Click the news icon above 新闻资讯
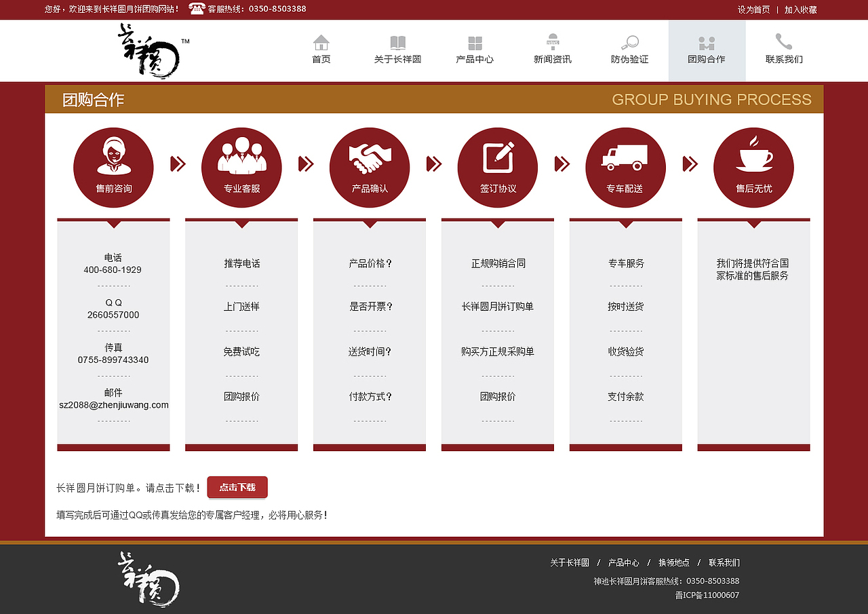The height and width of the screenshot is (614, 868). point(553,42)
